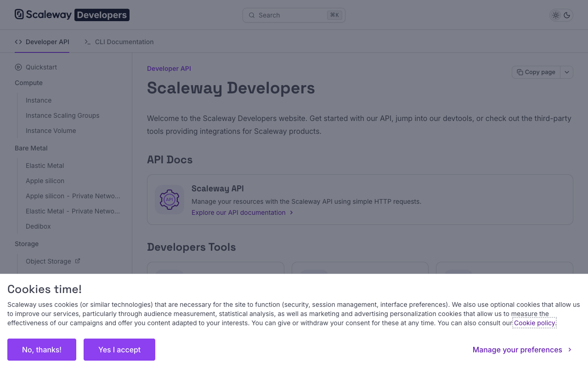Select Dedibox in sidebar

(38, 226)
